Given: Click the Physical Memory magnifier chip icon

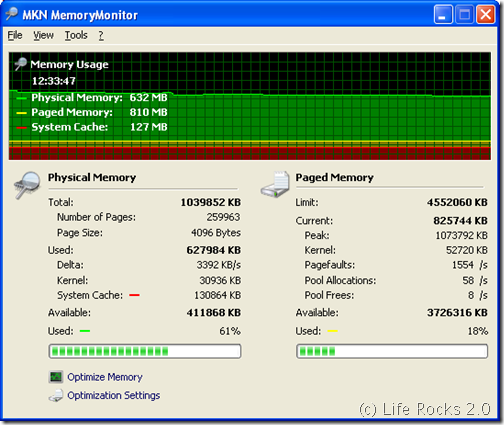Looking at the screenshot, I should pos(27,185).
